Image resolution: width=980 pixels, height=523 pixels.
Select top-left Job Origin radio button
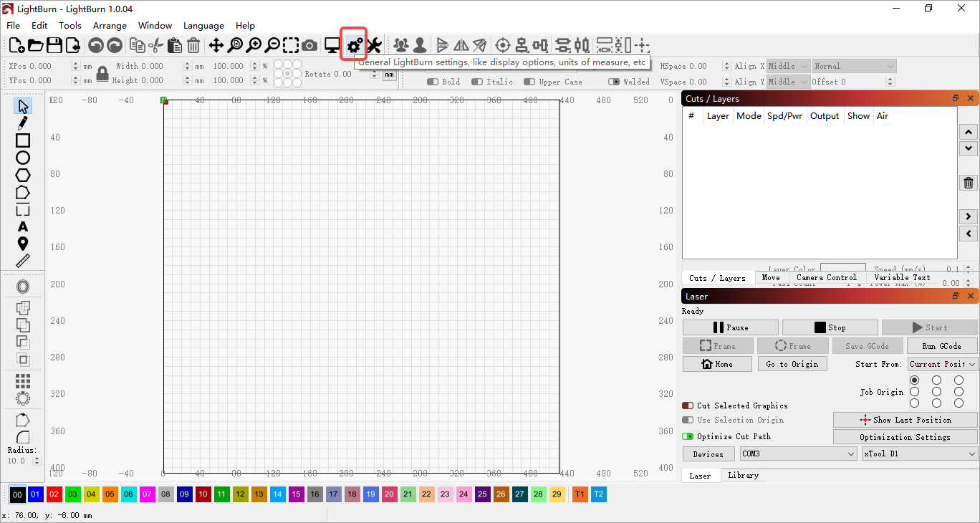point(914,380)
